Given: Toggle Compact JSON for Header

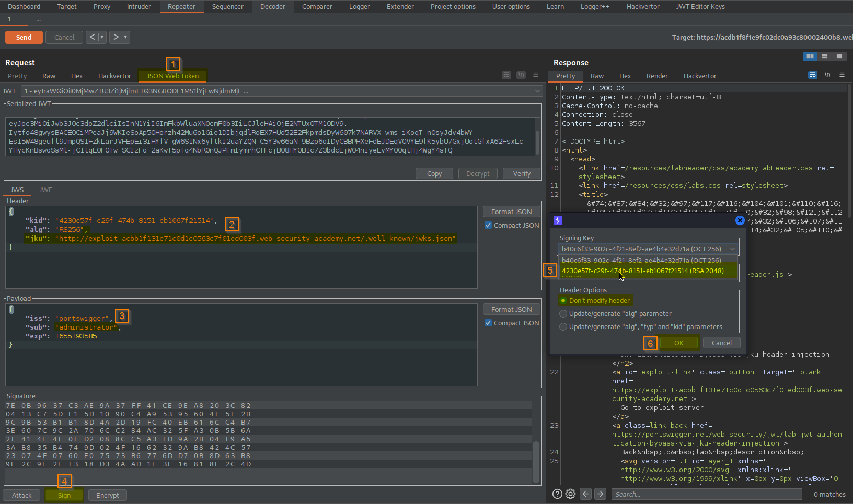Looking at the screenshot, I should click(488, 225).
